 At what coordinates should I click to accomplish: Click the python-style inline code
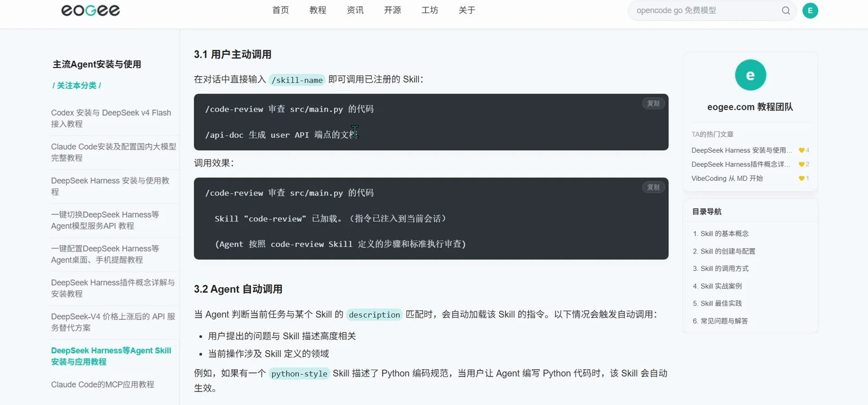[x=299, y=374]
